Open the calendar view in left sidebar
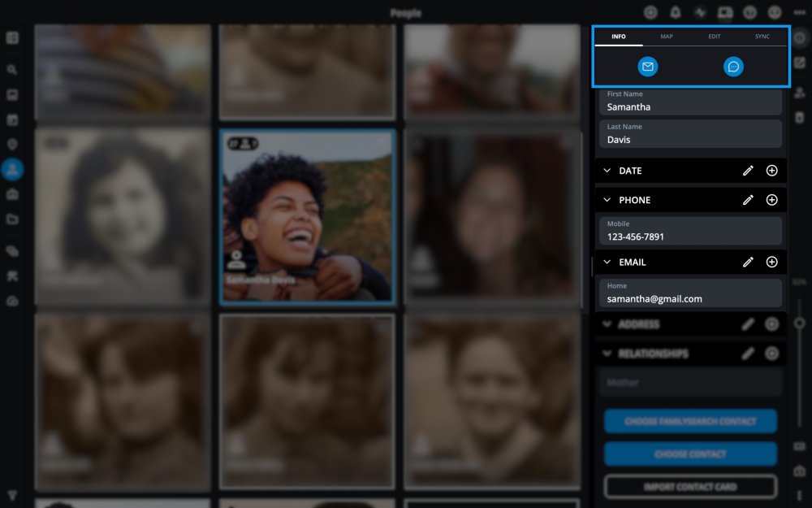Viewport: 812px width, 508px height. click(x=12, y=120)
